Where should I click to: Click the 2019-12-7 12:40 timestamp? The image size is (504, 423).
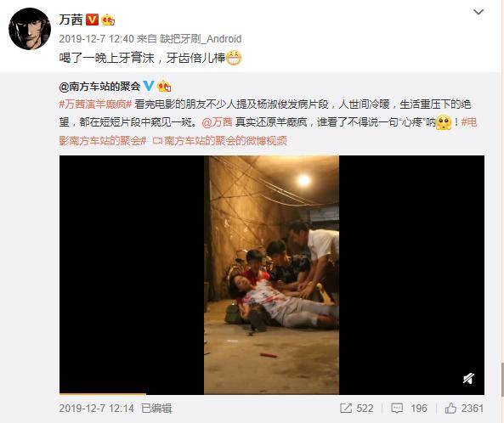tap(96, 39)
